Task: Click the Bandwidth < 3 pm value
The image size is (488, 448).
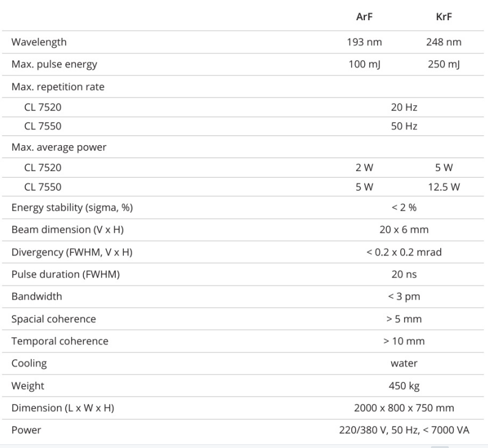Action: (x=404, y=296)
